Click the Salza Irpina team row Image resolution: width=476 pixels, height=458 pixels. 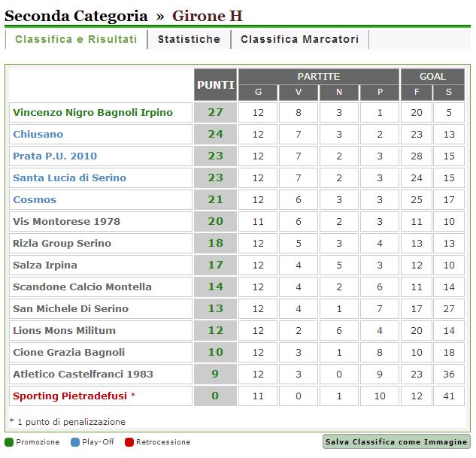tap(45, 265)
